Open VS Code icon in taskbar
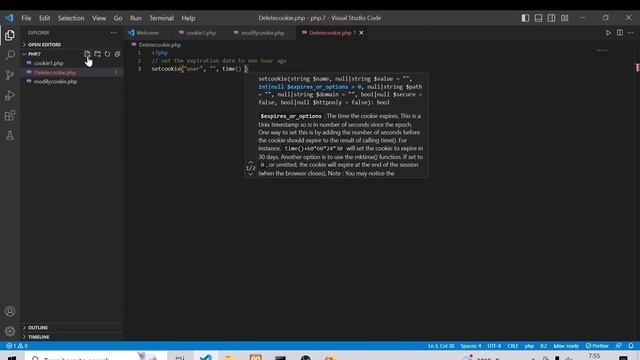640x360 pixels. pyautogui.click(x=206, y=358)
